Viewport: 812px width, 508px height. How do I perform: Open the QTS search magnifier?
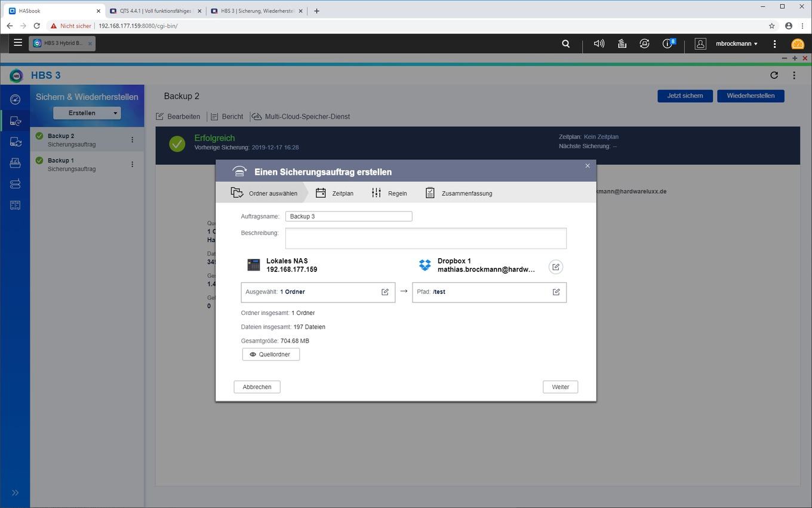[x=566, y=44]
